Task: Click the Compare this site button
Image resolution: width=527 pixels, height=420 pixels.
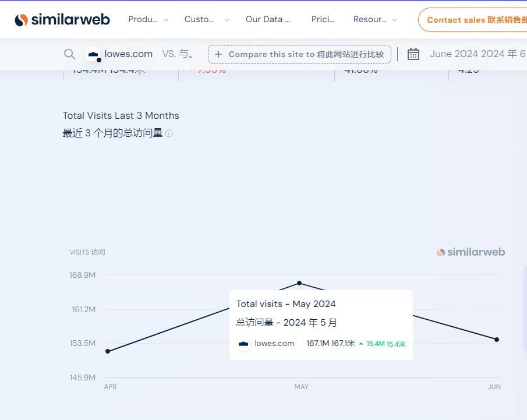Action: pos(299,54)
